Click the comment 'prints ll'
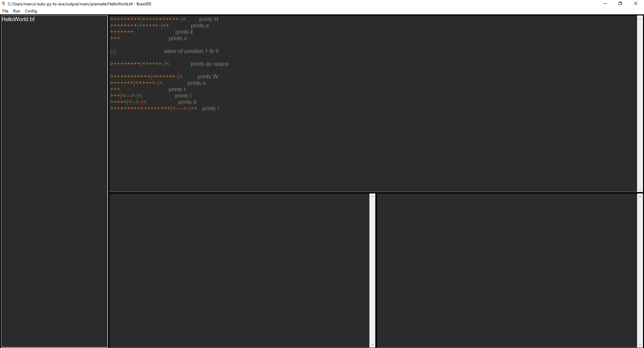 point(184,32)
